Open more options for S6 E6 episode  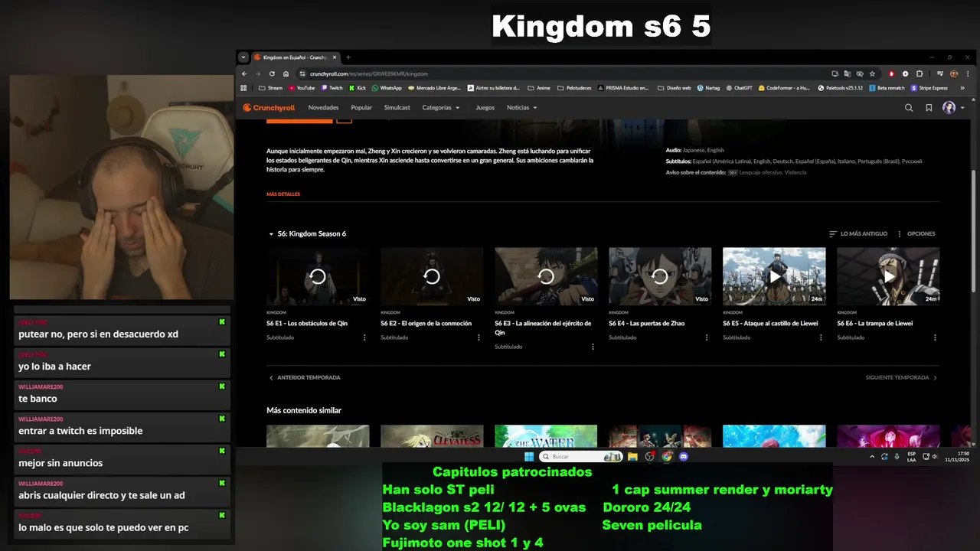935,337
